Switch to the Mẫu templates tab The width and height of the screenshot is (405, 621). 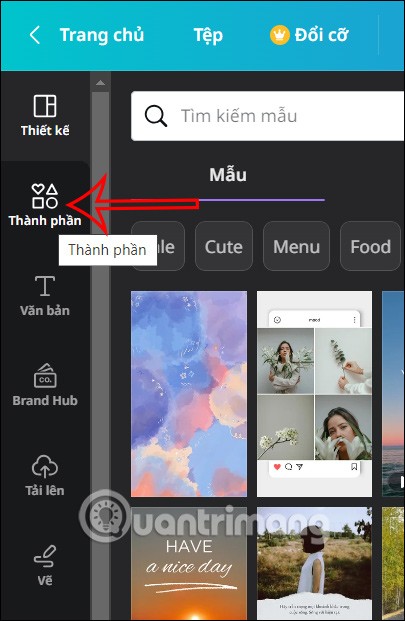pos(228,175)
